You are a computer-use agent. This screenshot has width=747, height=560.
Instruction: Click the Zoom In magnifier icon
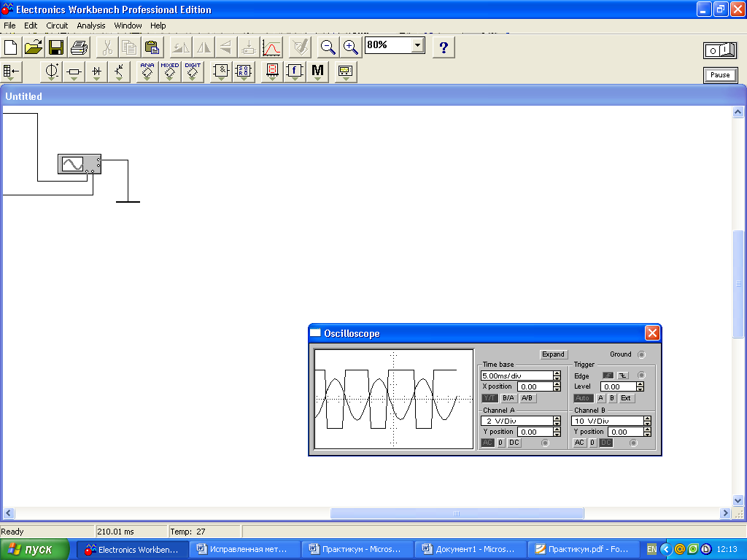[351, 48]
